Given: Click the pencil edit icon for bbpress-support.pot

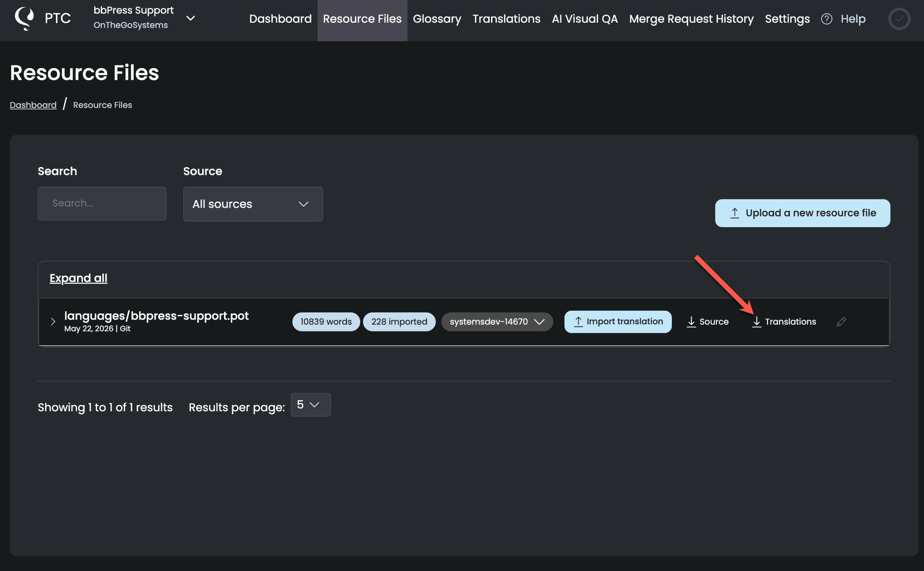Looking at the screenshot, I should (841, 321).
